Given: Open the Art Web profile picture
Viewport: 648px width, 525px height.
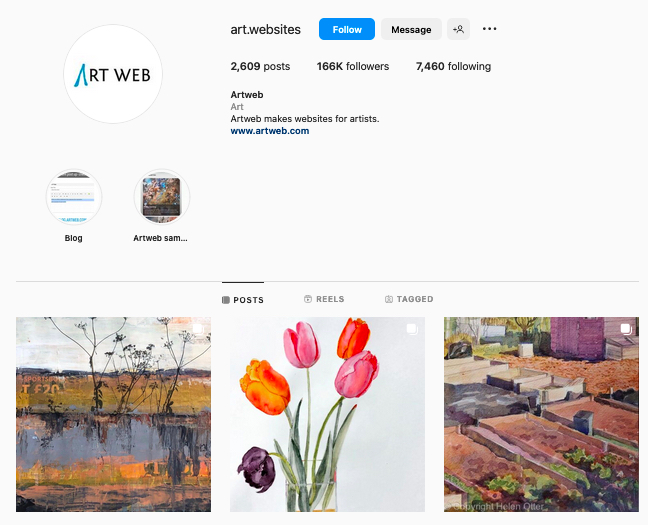Looking at the screenshot, I should 113,74.
